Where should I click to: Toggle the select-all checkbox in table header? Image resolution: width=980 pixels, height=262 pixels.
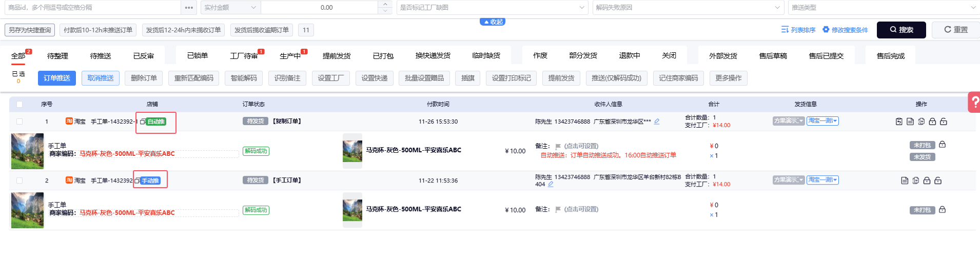pos(19,104)
